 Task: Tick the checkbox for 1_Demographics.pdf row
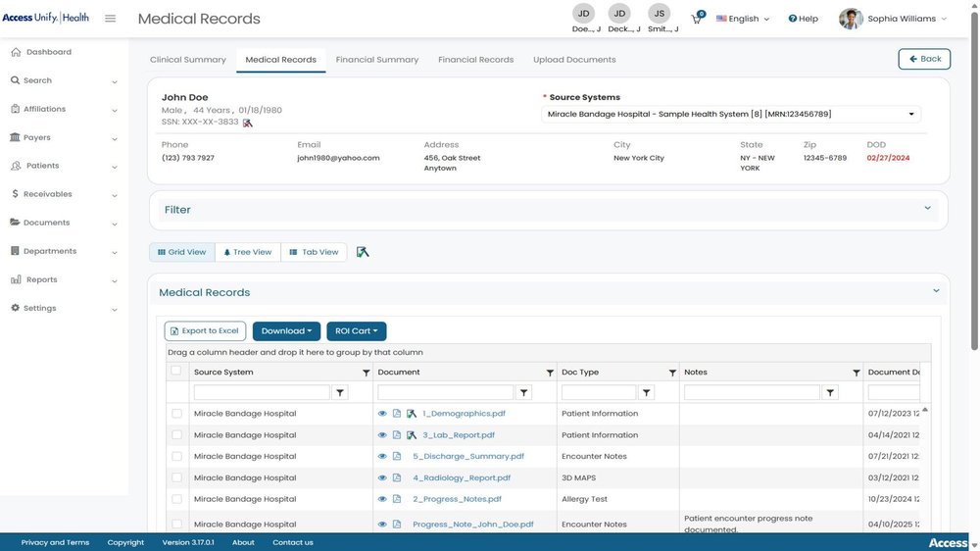[176, 414]
